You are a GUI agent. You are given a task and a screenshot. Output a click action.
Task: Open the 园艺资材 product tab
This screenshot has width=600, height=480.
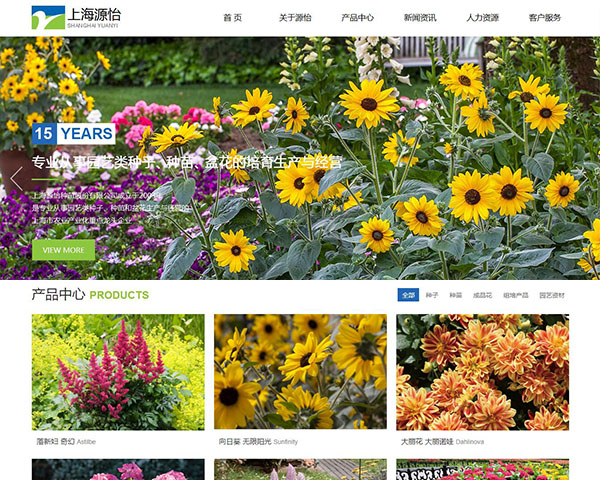(x=552, y=295)
